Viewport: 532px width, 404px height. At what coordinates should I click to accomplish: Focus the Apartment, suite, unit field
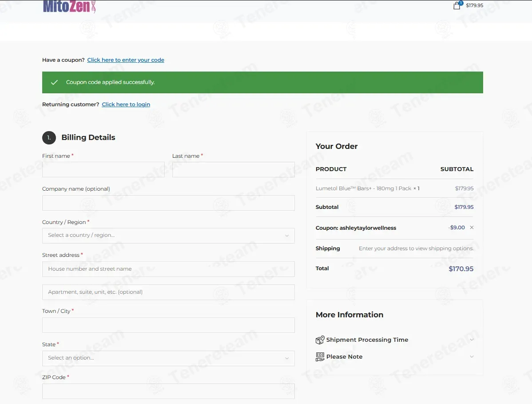tap(168, 292)
